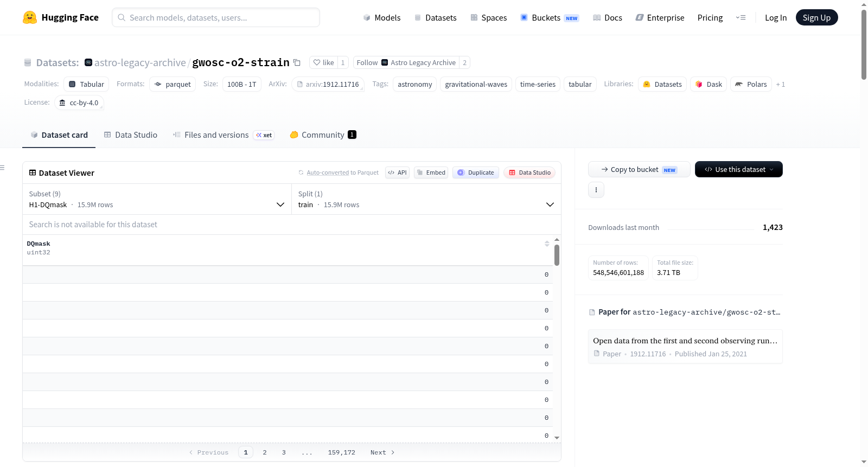Viewport: 868px width, 467px height.
Task: Go to Spaces in the top navigation
Action: click(x=489, y=17)
